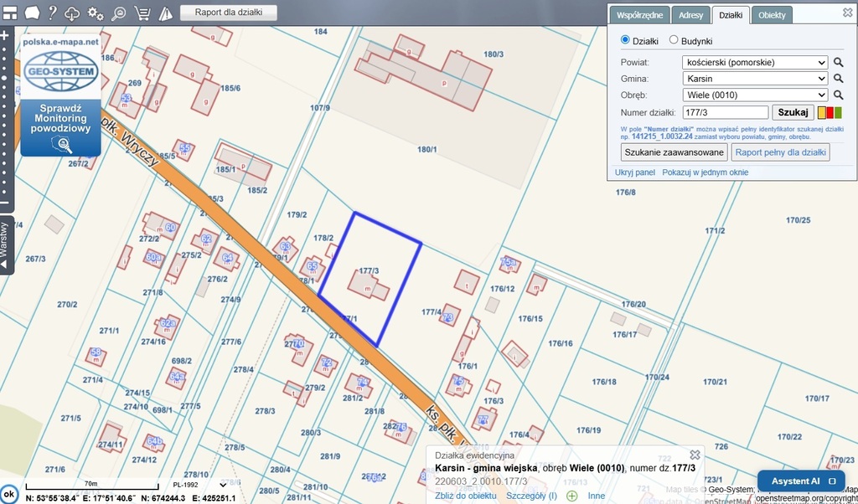The image size is (858, 504).
Task: Open the PL-1992 coordinate system dropdown
Action: coord(199,485)
